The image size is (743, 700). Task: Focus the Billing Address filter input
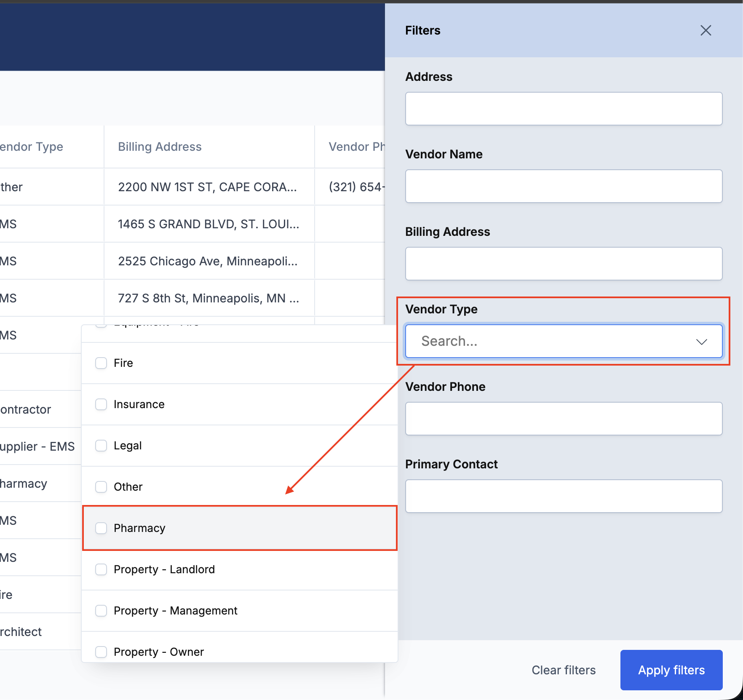point(564,264)
